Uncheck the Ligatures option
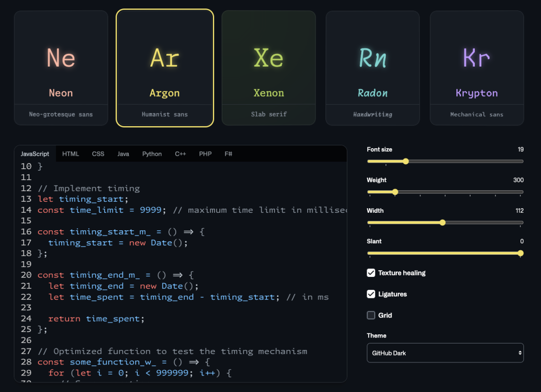The width and height of the screenshot is (541, 392). click(x=371, y=294)
